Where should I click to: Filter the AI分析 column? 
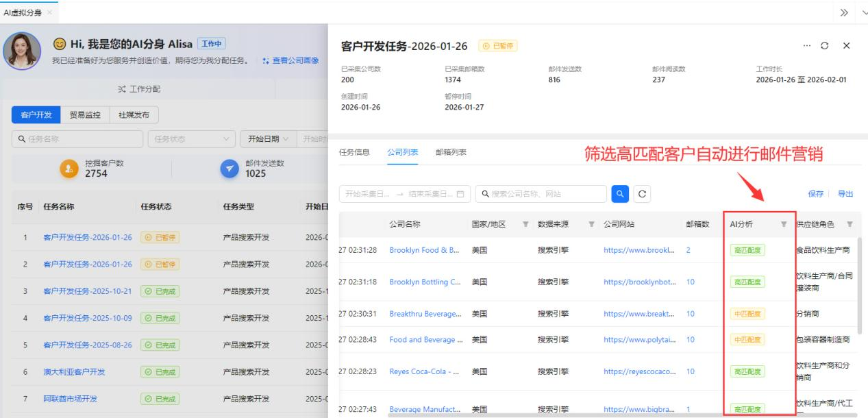[x=784, y=224]
